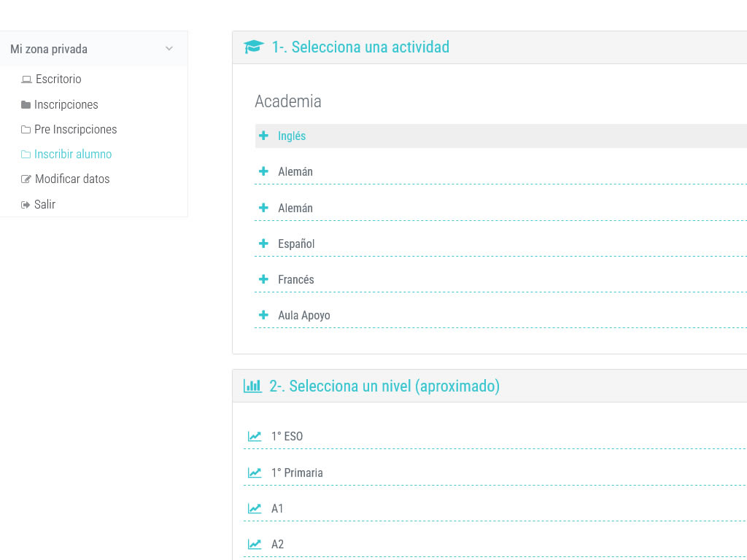
Task: Choose the A2 level
Action: click(x=277, y=545)
